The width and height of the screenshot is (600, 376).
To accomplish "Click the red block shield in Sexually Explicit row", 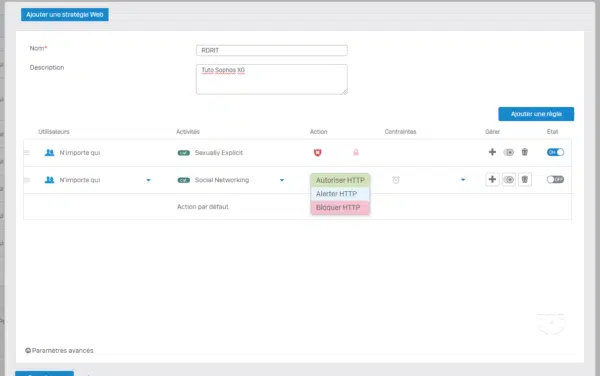I will [x=318, y=153].
